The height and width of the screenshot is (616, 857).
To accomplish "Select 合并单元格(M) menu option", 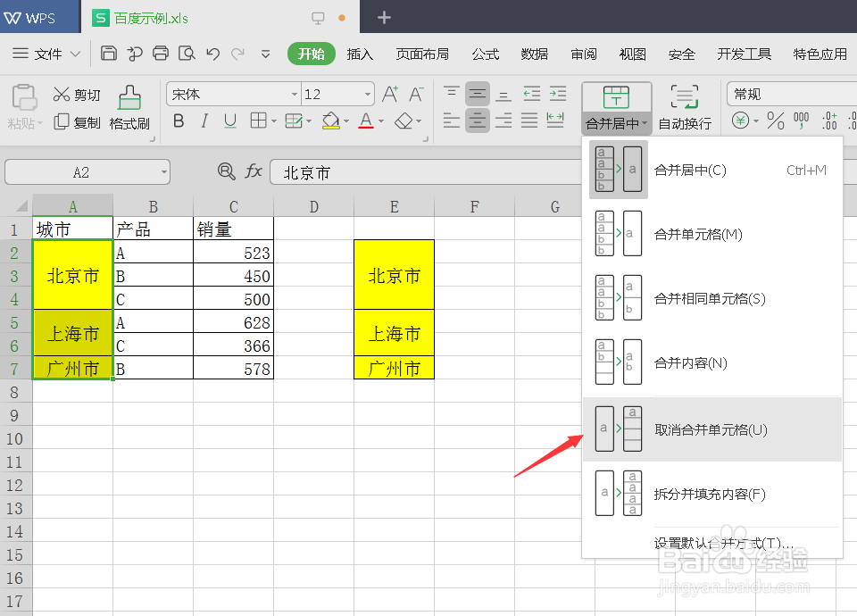I will [x=712, y=234].
